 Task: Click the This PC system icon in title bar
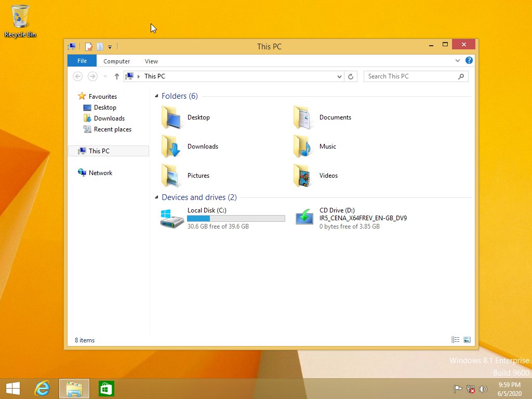[x=72, y=46]
